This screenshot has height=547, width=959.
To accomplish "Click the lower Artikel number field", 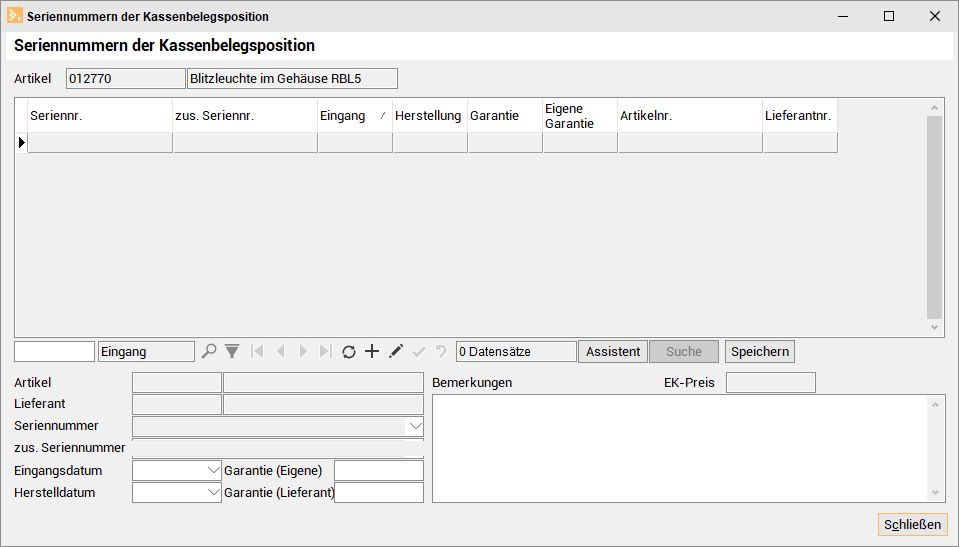I will point(177,382).
